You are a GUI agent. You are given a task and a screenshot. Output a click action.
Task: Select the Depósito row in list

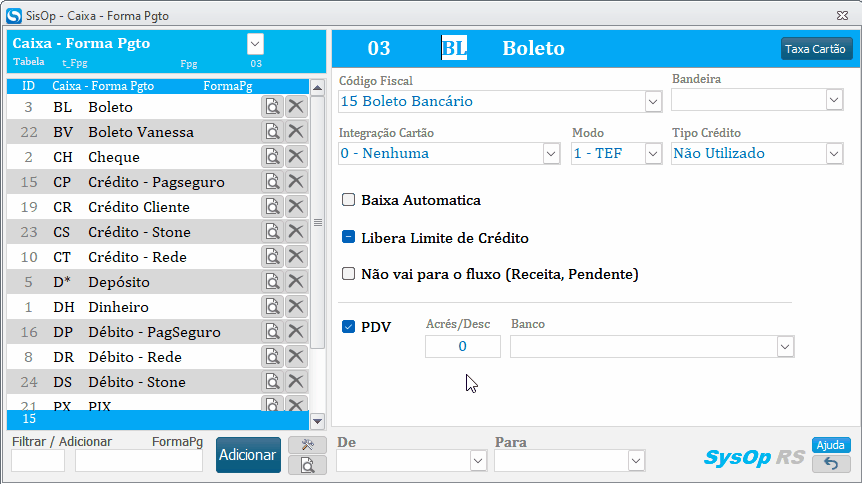[x=134, y=282]
